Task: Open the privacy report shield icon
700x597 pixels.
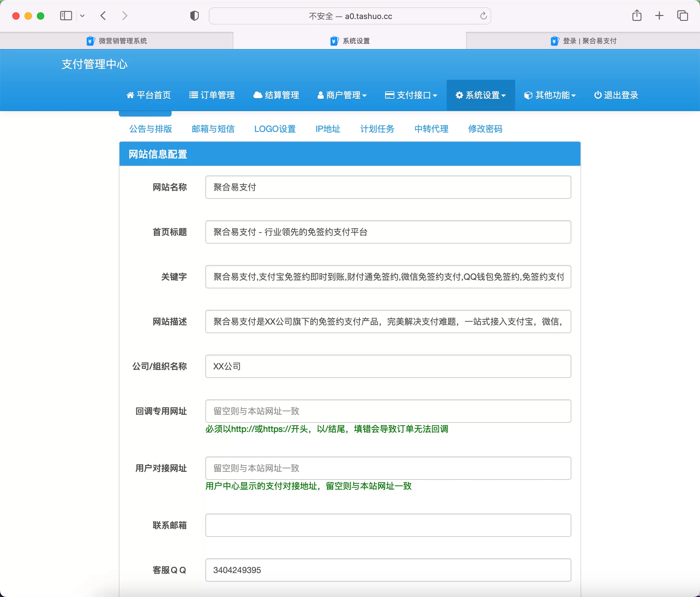Action: [195, 16]
